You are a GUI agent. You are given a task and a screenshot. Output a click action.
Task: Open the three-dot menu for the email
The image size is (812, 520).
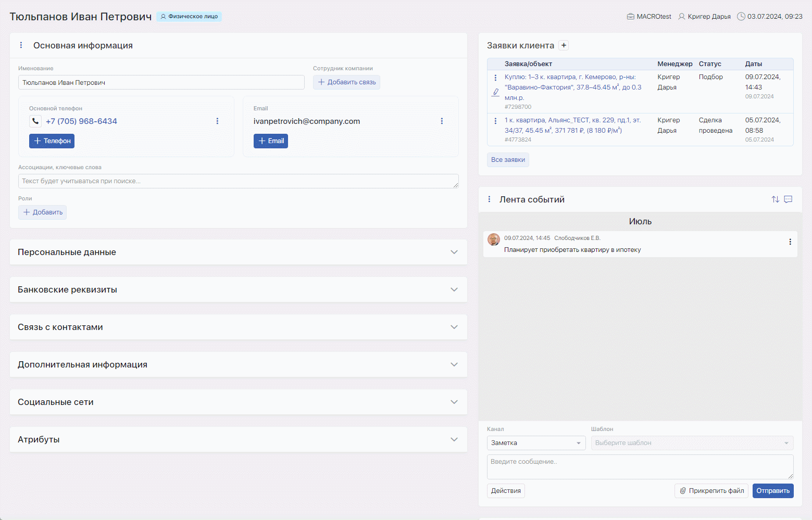pos(442,121)
